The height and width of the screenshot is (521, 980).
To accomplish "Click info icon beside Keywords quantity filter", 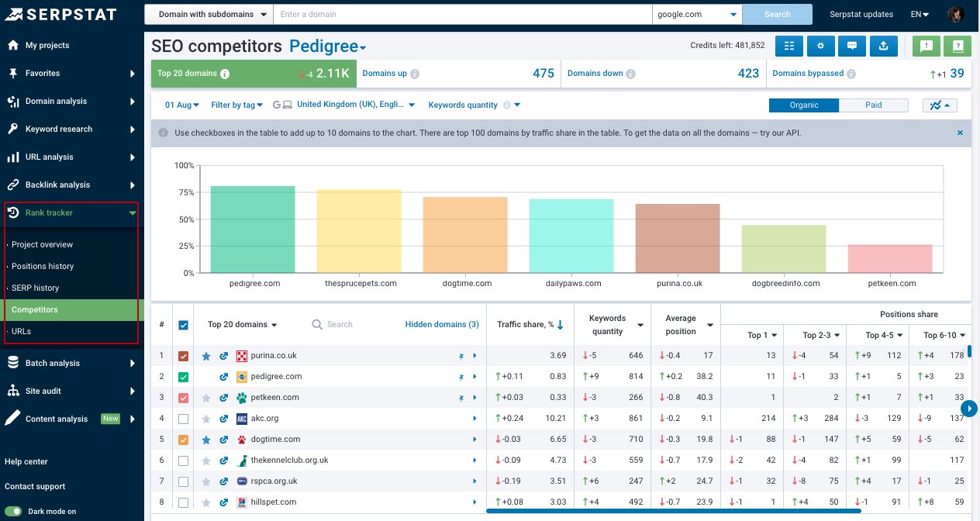I will click(506, 105).
